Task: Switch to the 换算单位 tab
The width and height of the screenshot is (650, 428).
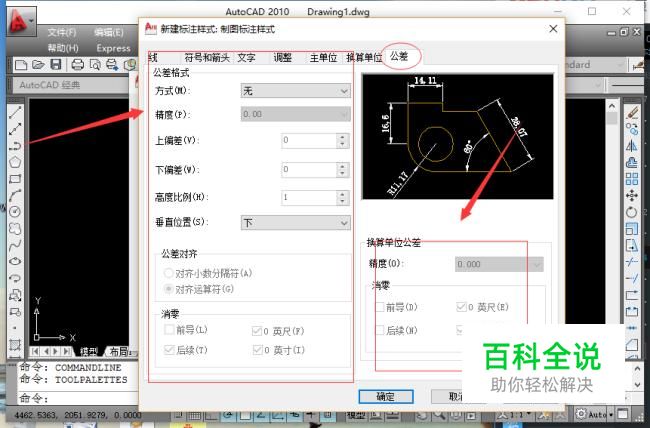Action: point(364,58)
